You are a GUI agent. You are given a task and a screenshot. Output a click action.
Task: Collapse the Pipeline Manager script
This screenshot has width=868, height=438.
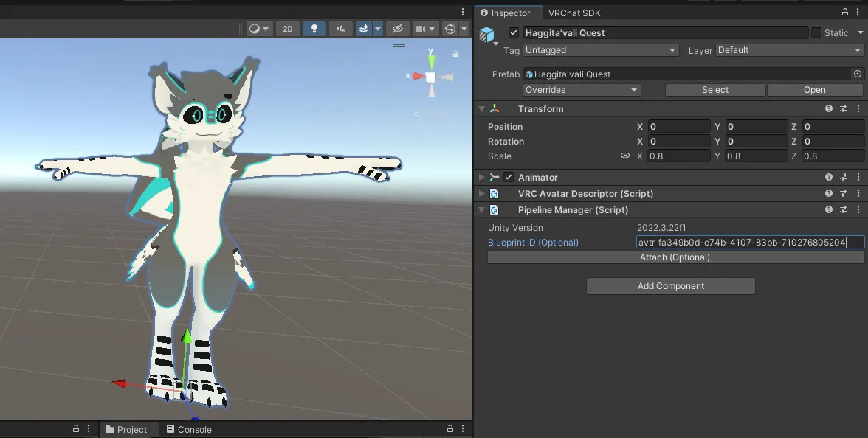481,210
